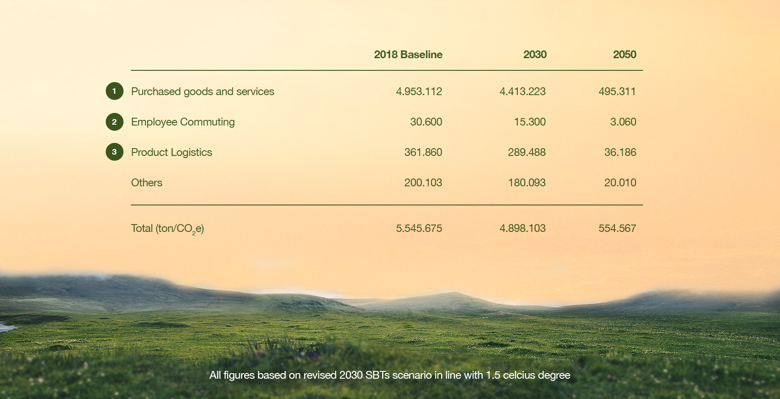Click the number 3 circle badge
The height and width of the screenshot is (399, 780).
(114, 152)
